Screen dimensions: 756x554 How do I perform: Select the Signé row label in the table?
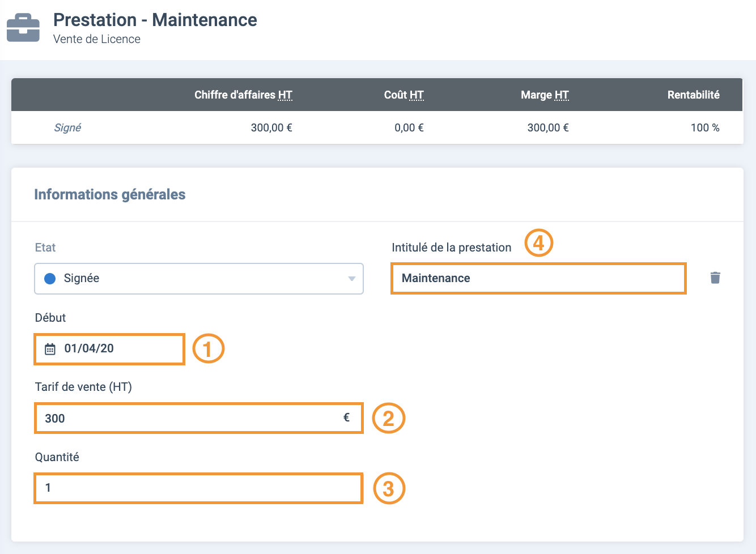click(67, 128)
